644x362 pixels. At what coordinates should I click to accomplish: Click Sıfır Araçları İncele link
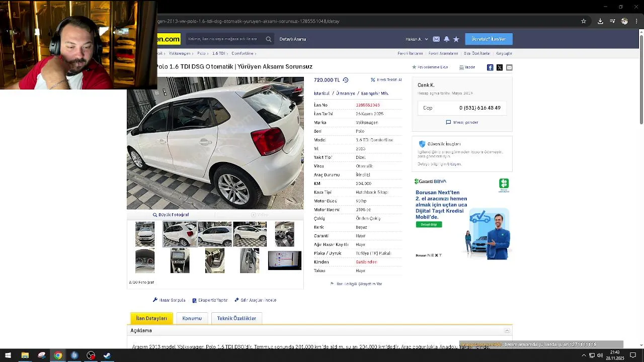coord(255,300)
